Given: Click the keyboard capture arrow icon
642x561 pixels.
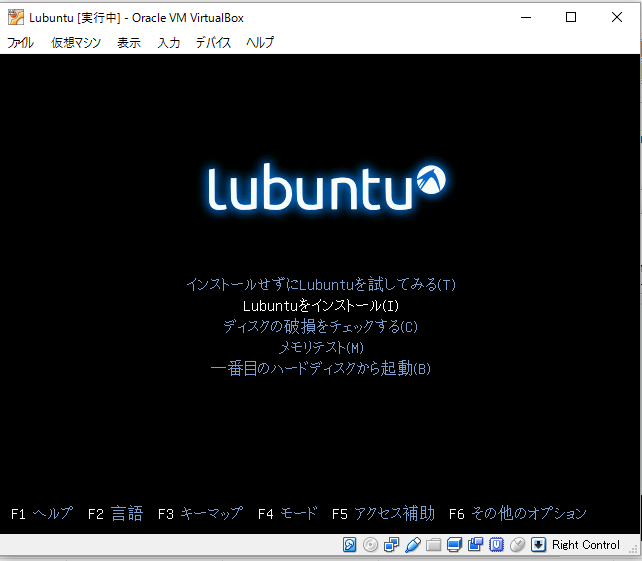Looking at the screenshot, I should (538, 545).
